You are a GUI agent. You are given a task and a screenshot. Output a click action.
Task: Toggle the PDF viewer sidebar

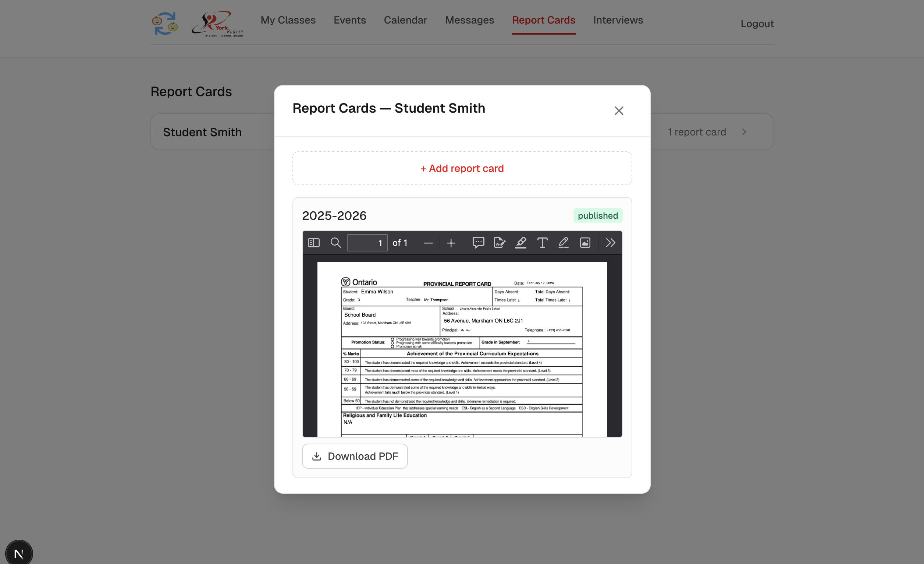(313, 243)
